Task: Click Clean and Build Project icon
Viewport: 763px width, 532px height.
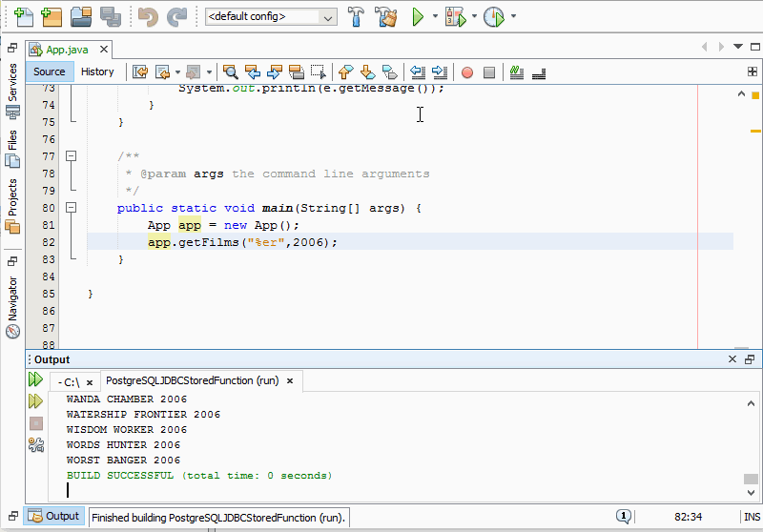Action: coord(385,16)
